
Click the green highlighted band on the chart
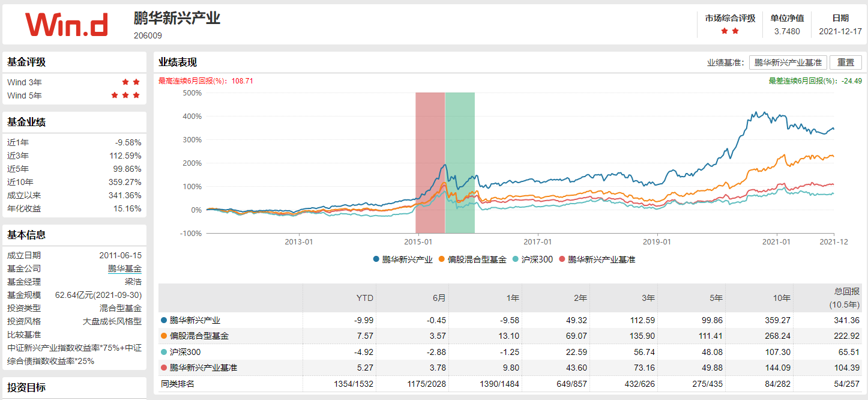pos(459,162)
